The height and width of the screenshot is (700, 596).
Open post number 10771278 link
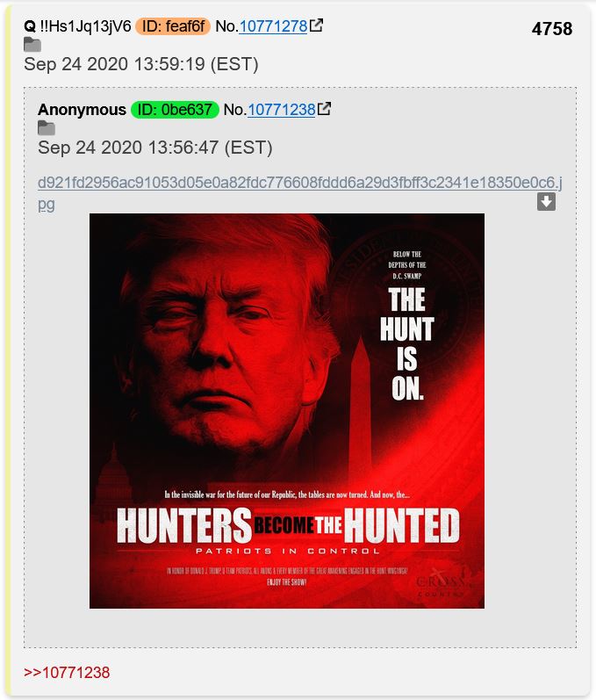coord(273,26)
